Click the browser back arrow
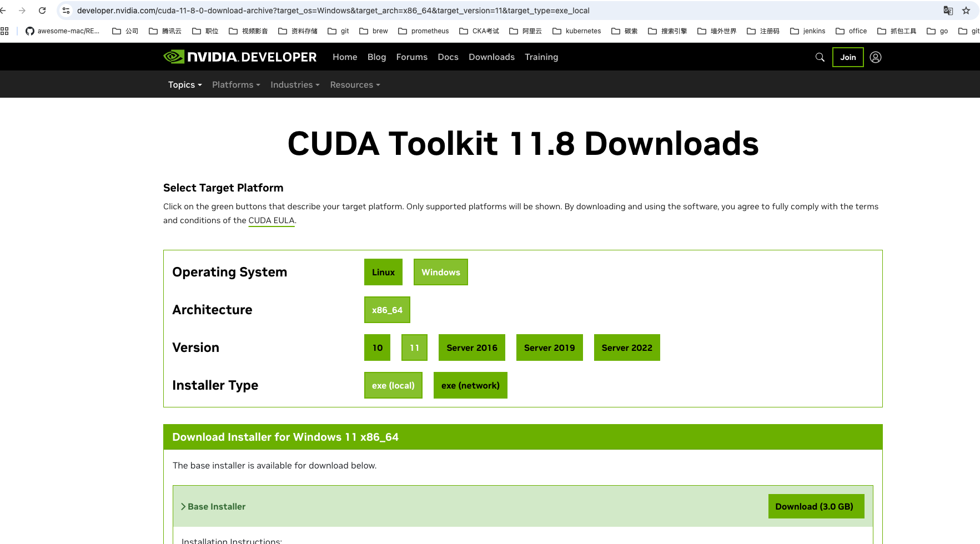The height and width of the screenshot is (544, 980). [3, 11]
